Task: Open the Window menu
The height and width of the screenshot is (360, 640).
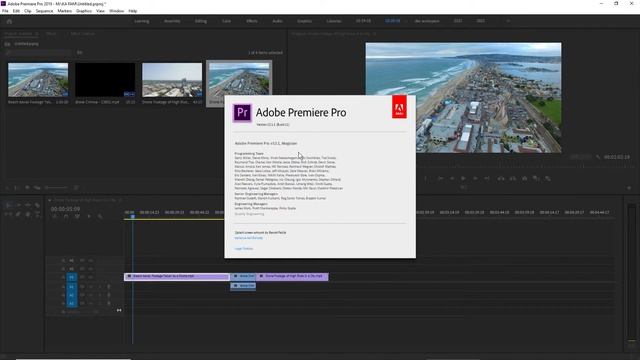Action: [x=116, y=11]
